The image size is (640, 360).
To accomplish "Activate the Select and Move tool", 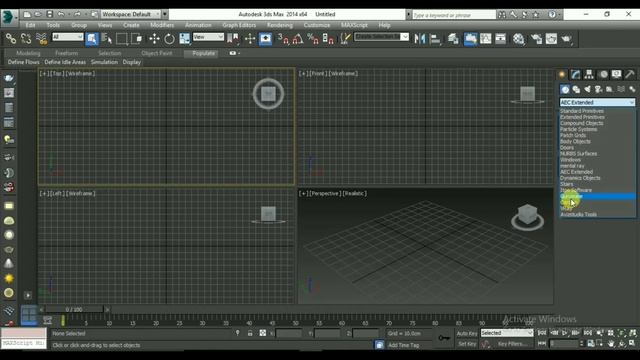I will click(x=154, y=39).
